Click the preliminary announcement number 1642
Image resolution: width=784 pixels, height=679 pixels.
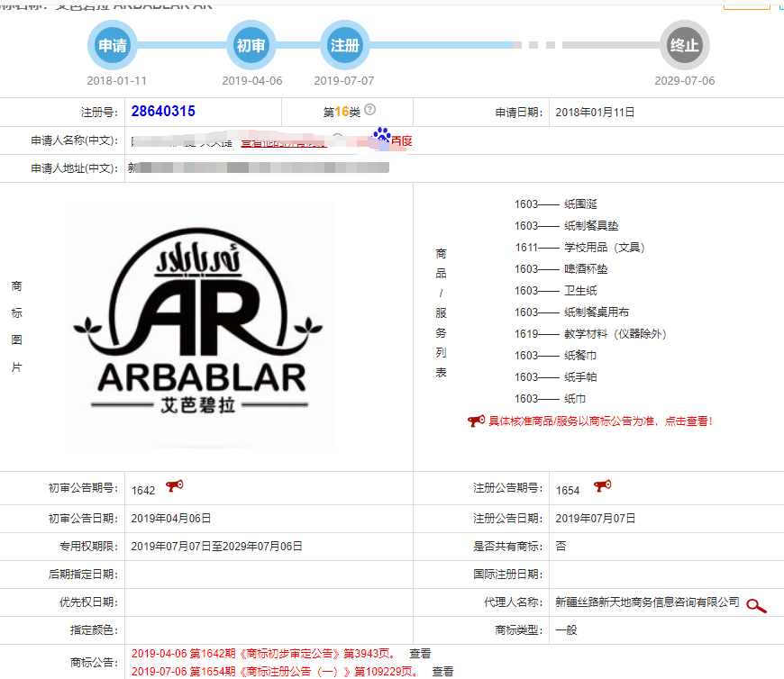(x=143, y=491)
